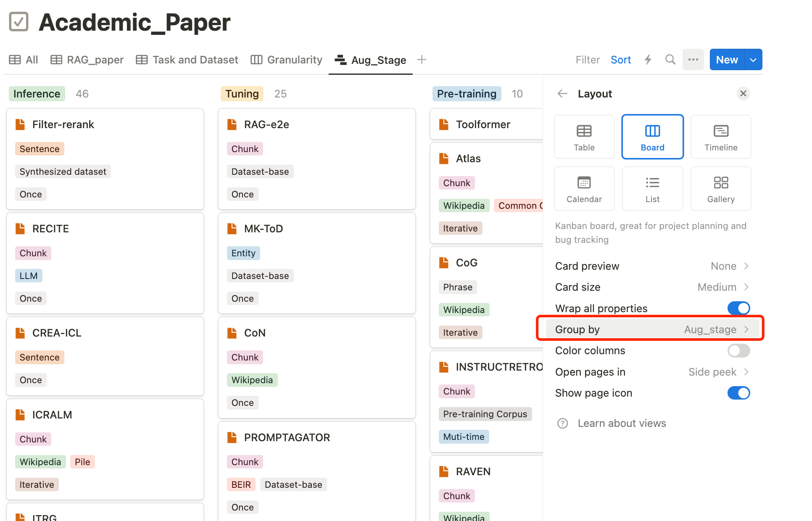Switch to Calendar layout view
Viewport: 812px width, 521px height.
point(585,188)
